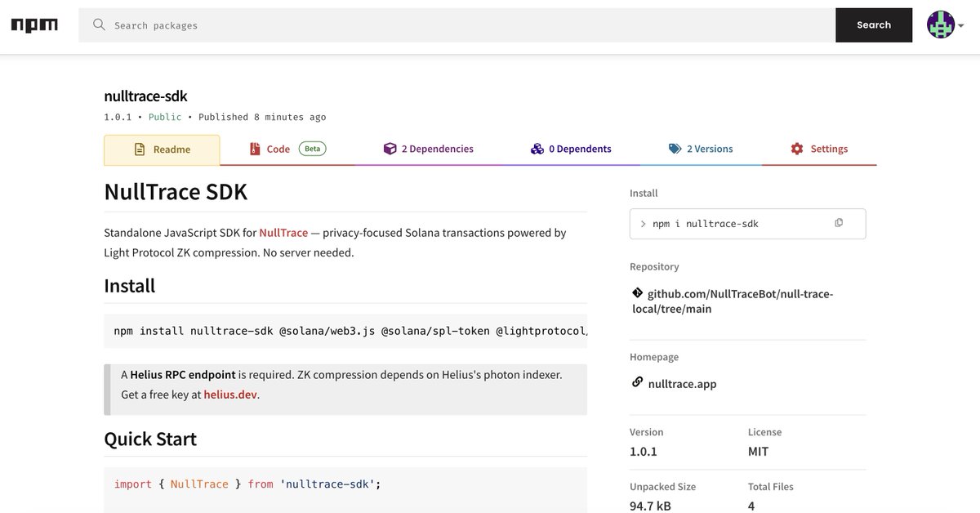
Task: Copy the npm install command icon
Action: tap(839, 223)
